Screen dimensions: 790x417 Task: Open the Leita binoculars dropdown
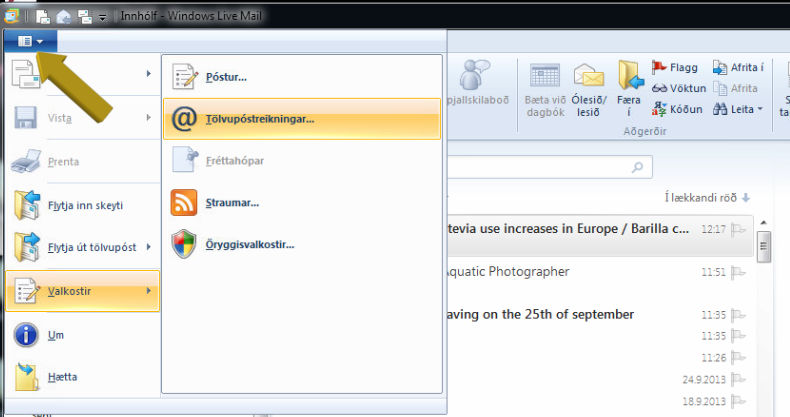click(738, 109)
